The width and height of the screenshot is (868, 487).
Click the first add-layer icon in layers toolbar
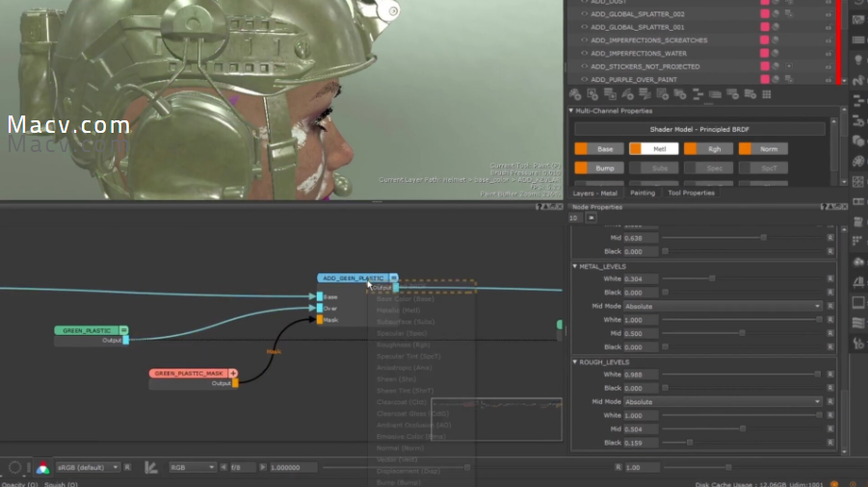tap(576, 94)
